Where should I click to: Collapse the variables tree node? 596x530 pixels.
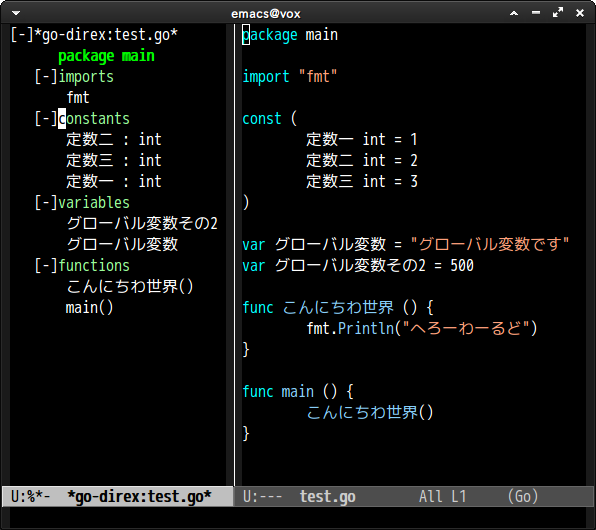(x=46, y=203)
